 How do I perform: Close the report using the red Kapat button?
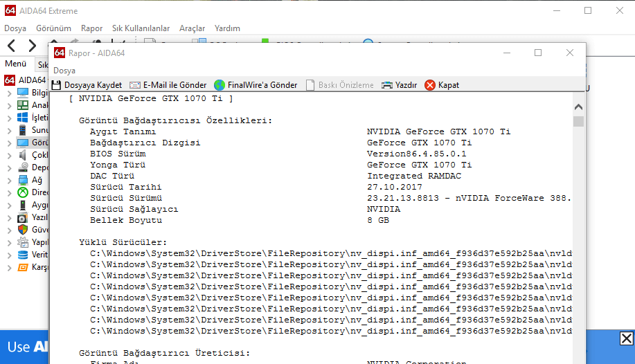(x=442, y=85)
